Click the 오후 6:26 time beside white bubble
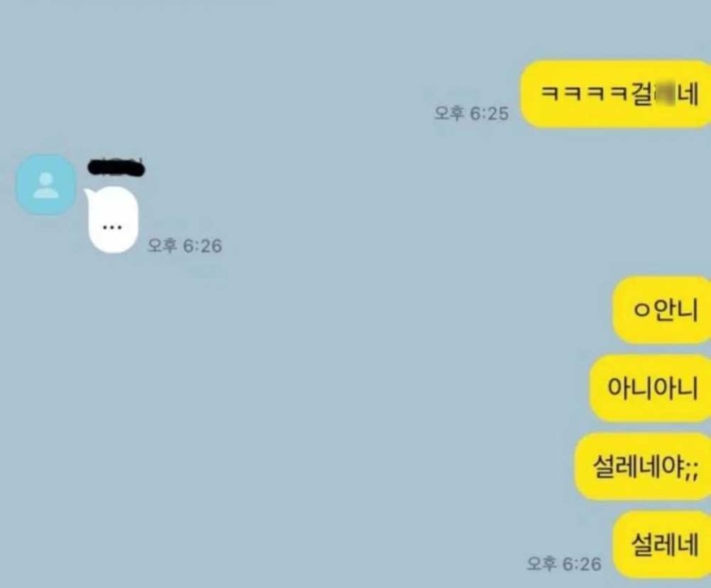Screen dimensions: 711x588 pos(185,246)
